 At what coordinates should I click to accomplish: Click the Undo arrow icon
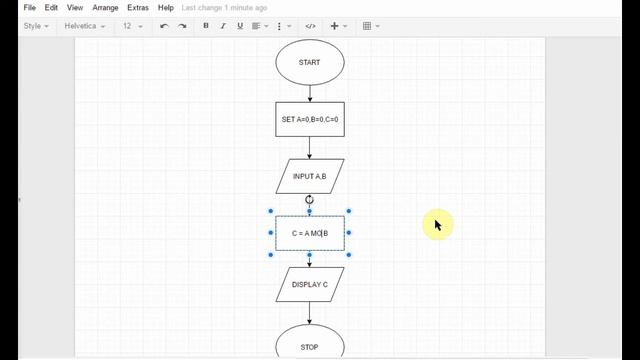click(x=164, y=26)
